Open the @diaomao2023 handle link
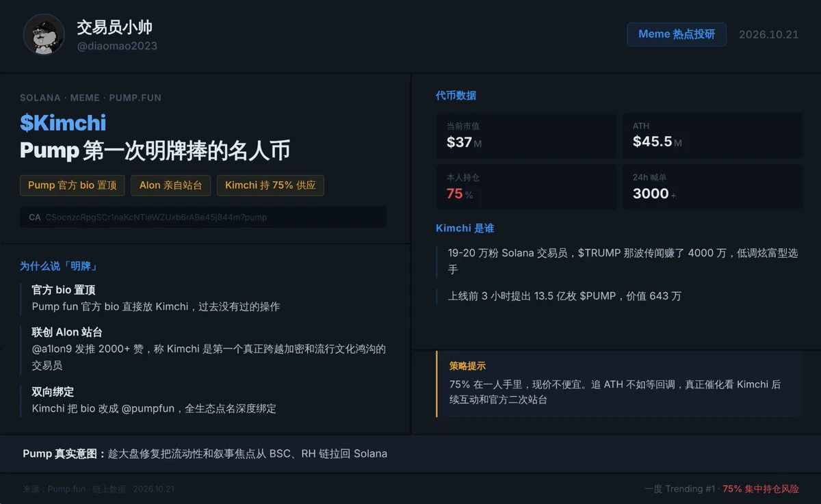The width and height of the screenshot is (821, 504). point(117,47)
